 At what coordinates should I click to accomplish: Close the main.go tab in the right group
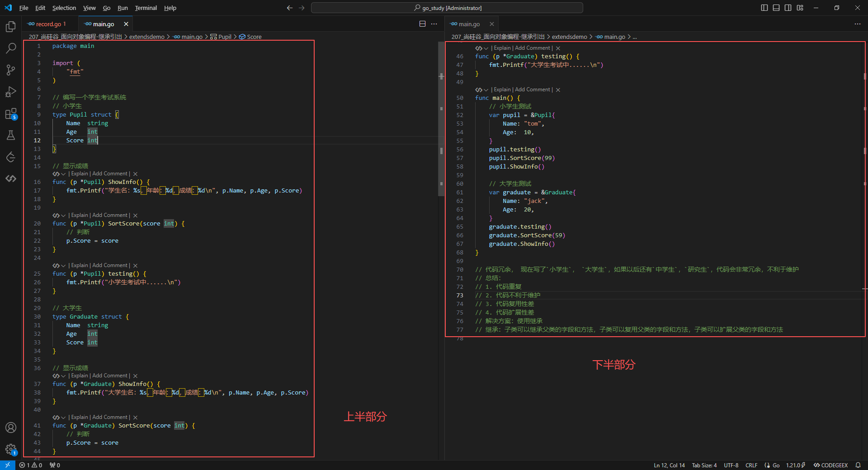tap(492, 24)
